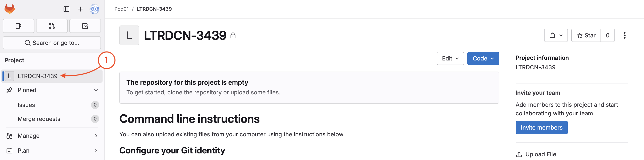Open the Code dropdown button
644x160 pixels.
(x=483, y=58)
